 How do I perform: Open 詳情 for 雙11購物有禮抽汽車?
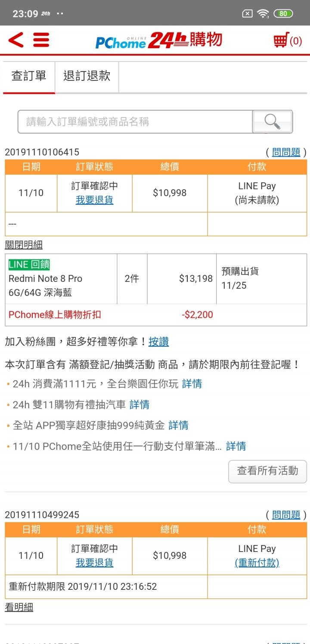(139, 404)
